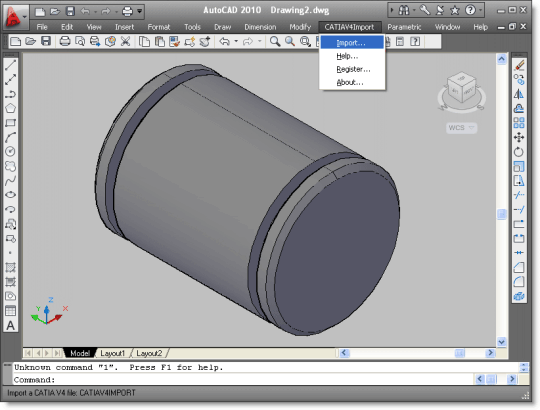
Task: Click the vertical scrollbar down arrow
Action: [x=501, y=342]
